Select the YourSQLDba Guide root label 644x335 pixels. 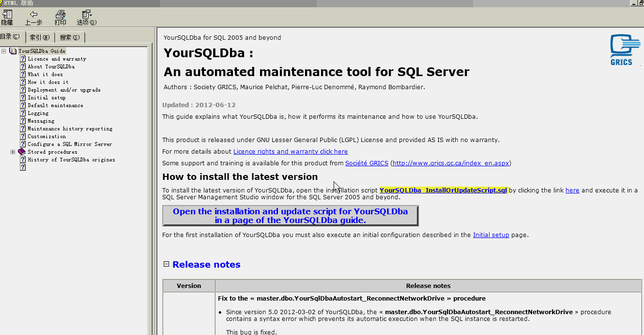[42, 51]
